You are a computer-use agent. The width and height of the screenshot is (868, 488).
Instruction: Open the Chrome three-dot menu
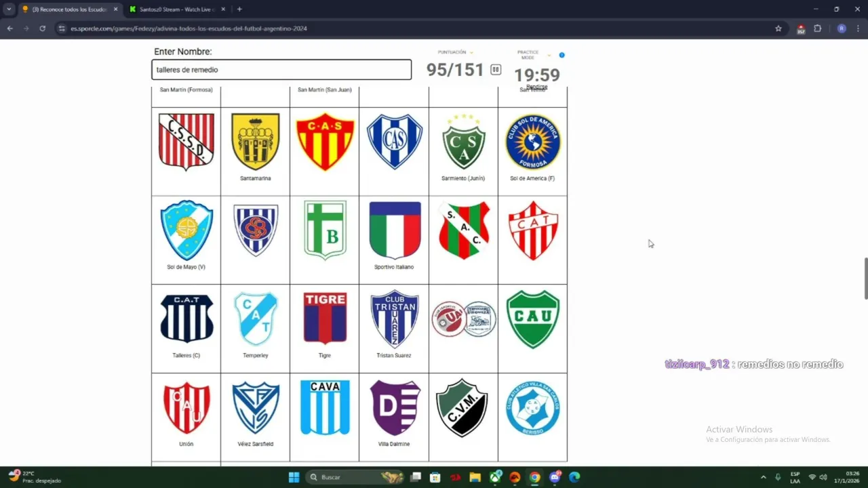(x=859, y=28)
